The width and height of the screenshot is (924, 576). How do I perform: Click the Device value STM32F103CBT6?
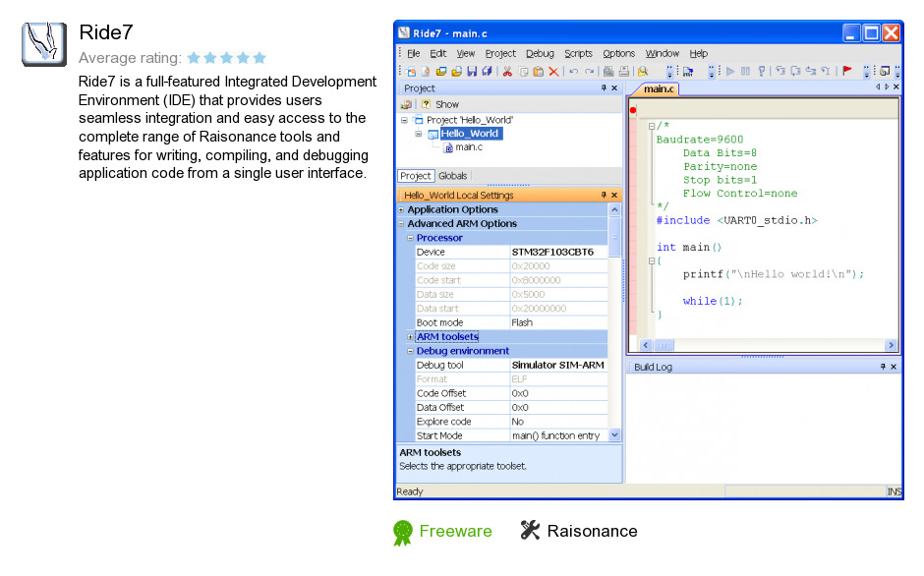click(x=552, y=253)
